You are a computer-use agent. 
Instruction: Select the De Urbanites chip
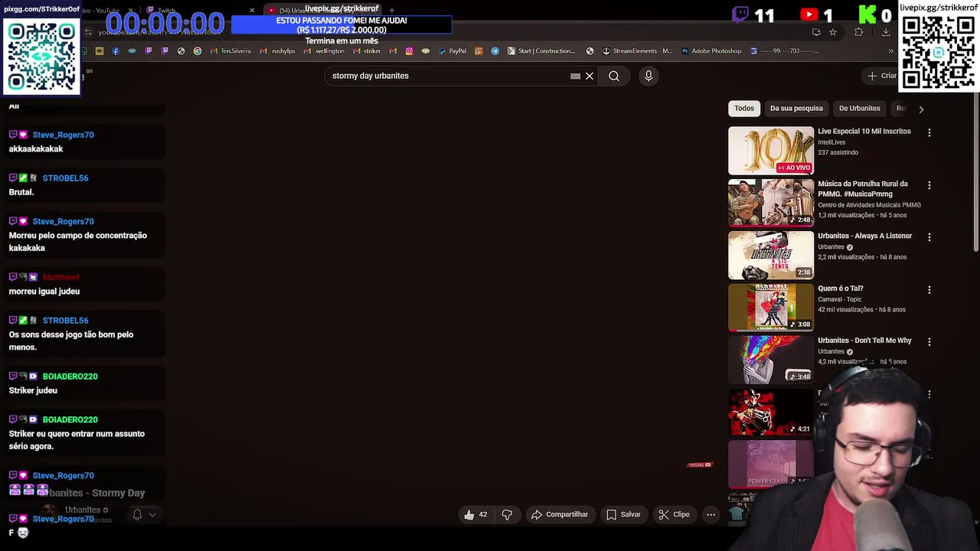pyautogui.click(x=859, y=108)
